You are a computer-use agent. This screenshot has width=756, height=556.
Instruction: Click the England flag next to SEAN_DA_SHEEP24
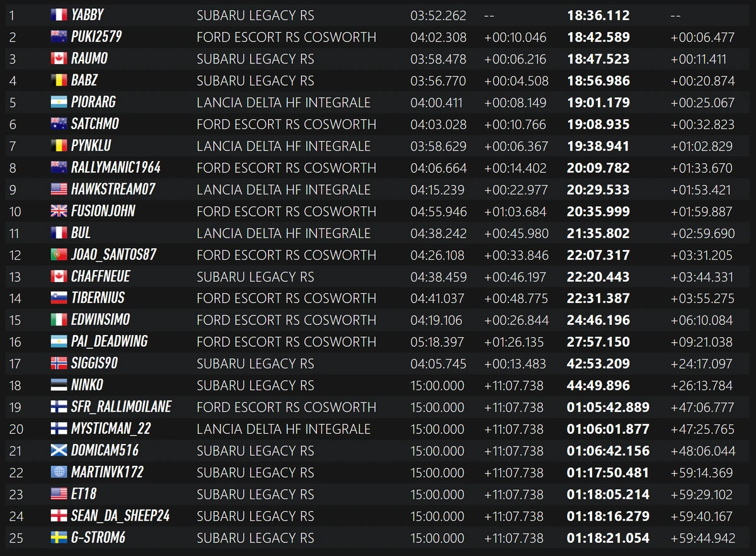click(x=59, y=516)
